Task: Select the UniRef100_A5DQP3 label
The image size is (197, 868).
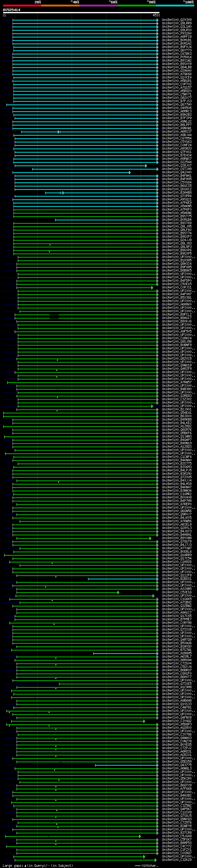Action: click(176, 725)
